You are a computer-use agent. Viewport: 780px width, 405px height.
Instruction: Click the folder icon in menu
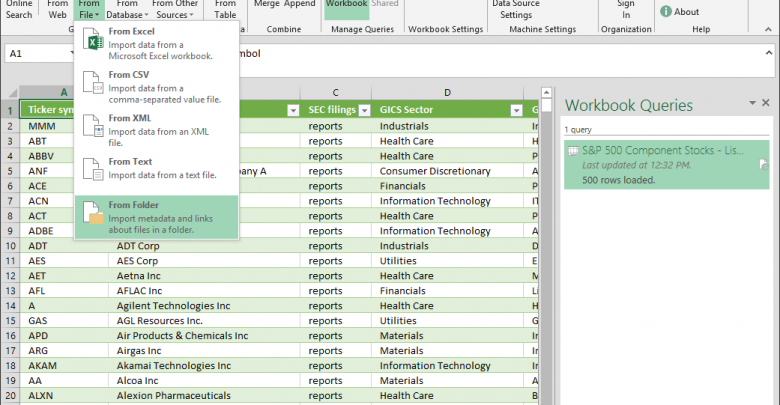click(93, 212)
